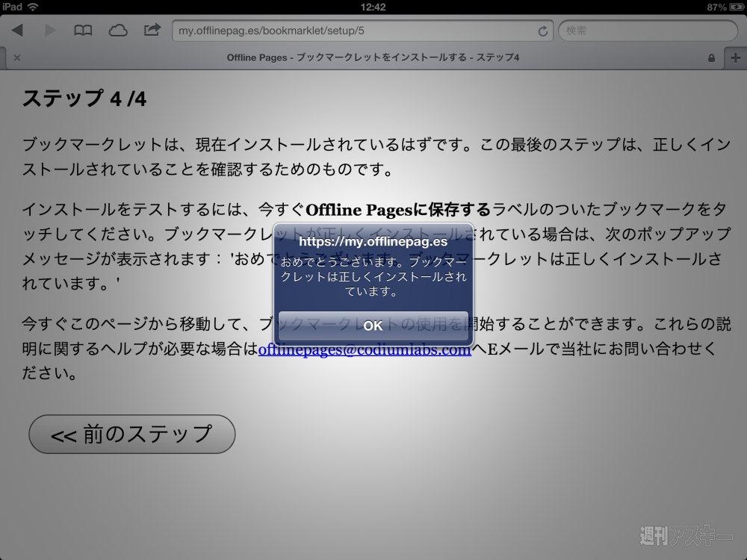Open the offlinepages@codiumlabs.com email link
This screenshot has width=747, height=560.
pyautogui.click(x=365, y=349)
